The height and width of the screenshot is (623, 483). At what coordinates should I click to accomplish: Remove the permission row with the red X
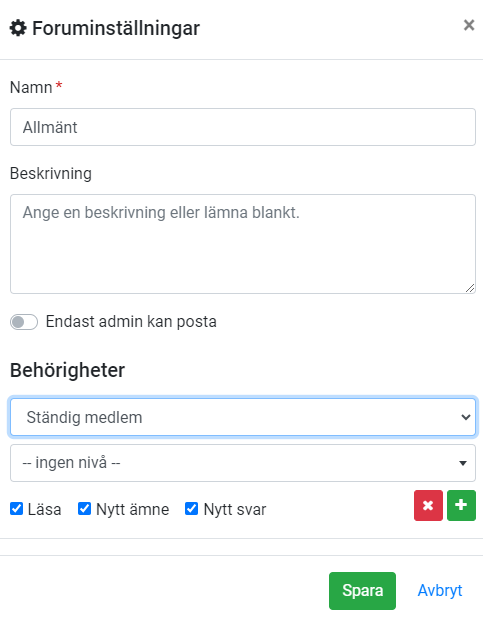click(428, 505)
